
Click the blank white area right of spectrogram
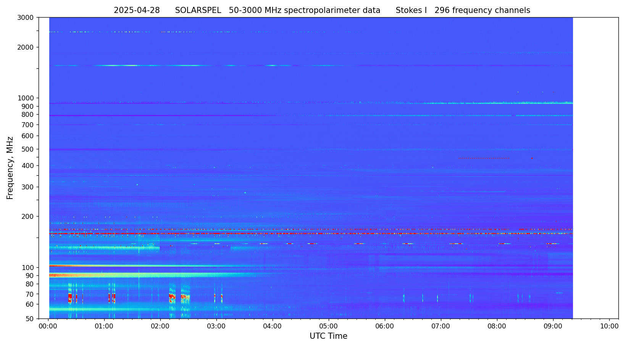596,168
